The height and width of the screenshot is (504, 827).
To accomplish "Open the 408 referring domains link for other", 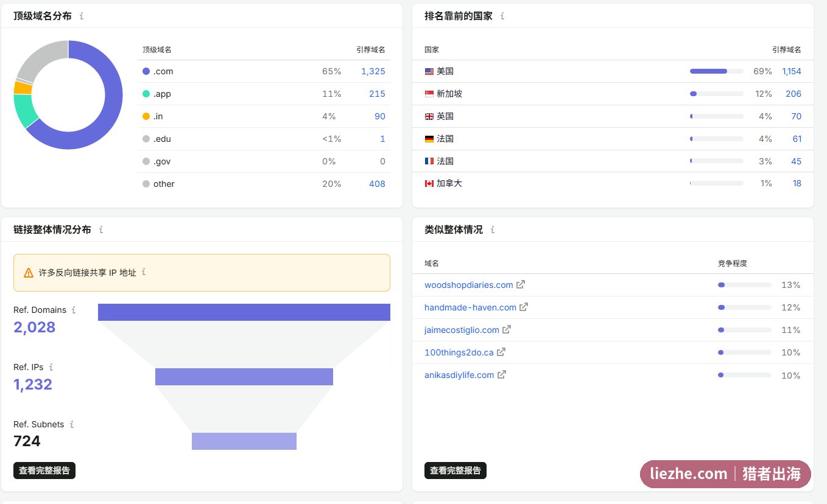I will click(377, 184).
